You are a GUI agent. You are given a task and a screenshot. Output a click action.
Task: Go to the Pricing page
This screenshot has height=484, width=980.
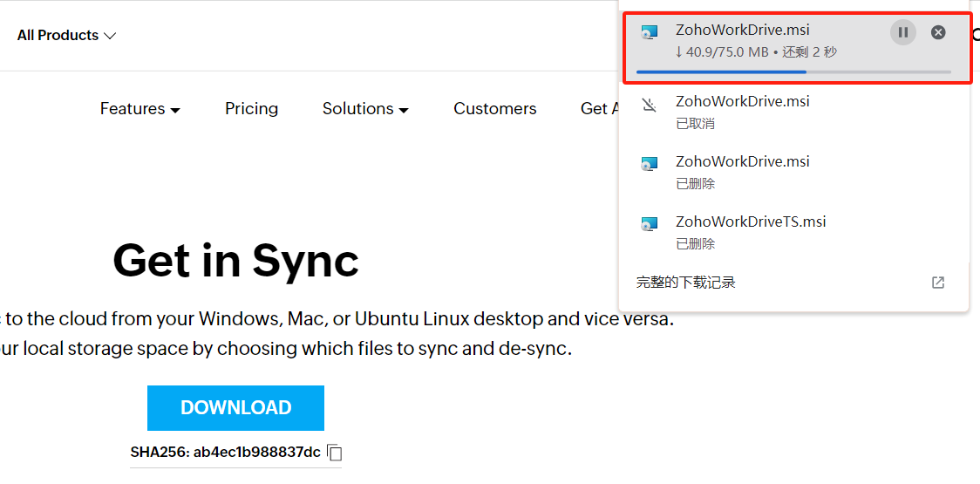tap(251, 109)
